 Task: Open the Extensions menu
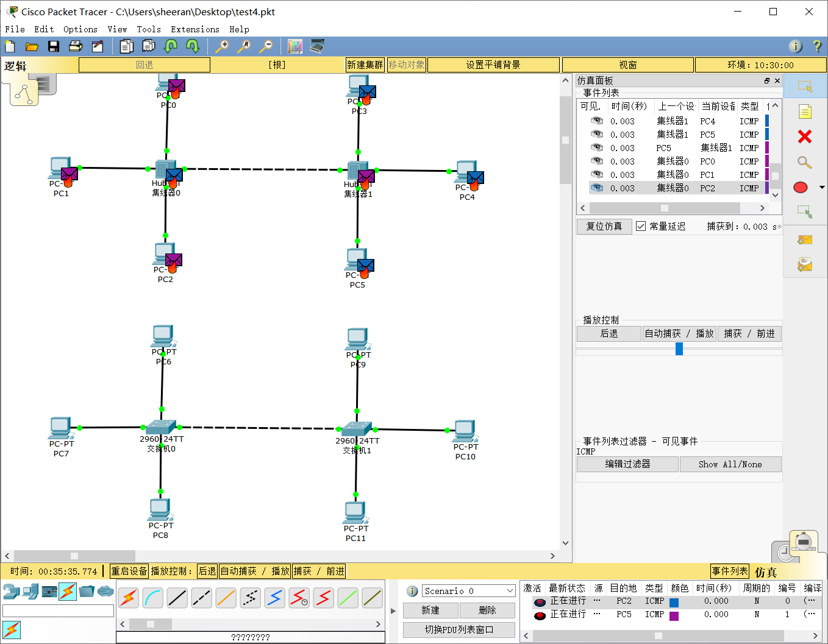(x=195, y=29)
